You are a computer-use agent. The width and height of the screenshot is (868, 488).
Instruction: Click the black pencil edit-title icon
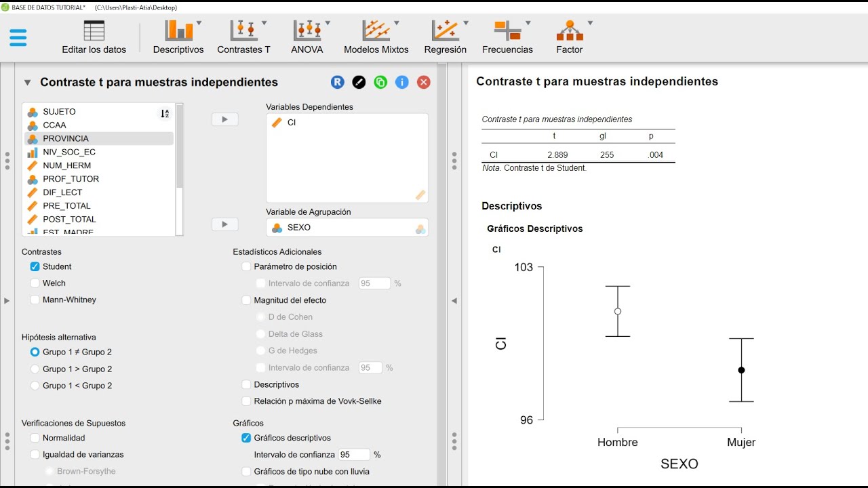(359, 82)
